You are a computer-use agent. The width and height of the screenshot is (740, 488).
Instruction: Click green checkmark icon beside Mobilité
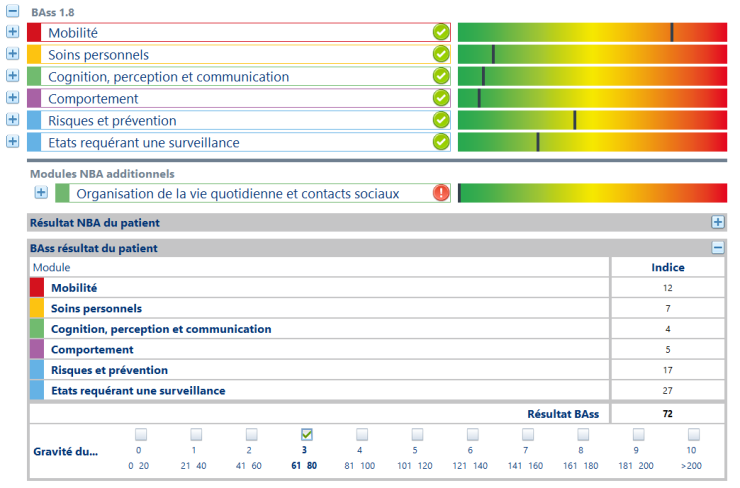pyautogui.click(x=440, y=33)
